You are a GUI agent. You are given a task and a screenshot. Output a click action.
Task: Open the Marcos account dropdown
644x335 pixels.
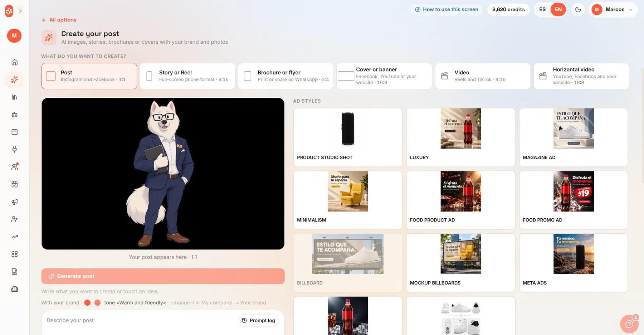(x=613, y=10)
